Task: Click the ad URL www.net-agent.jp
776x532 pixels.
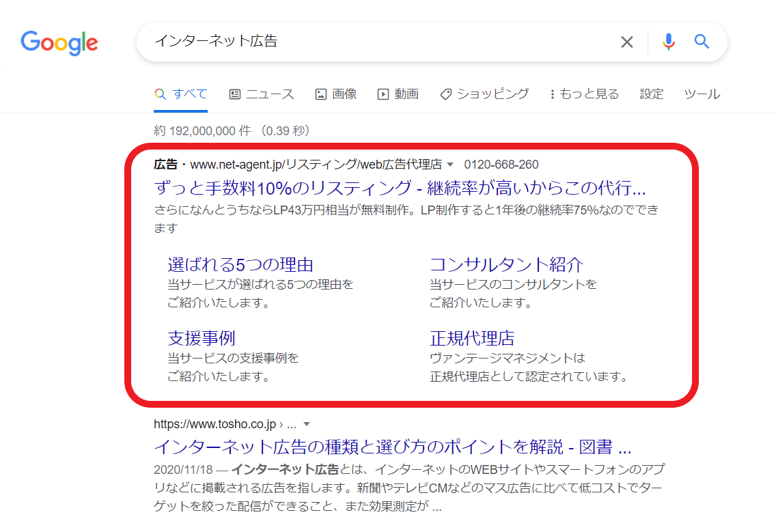Action: point(316,165)
